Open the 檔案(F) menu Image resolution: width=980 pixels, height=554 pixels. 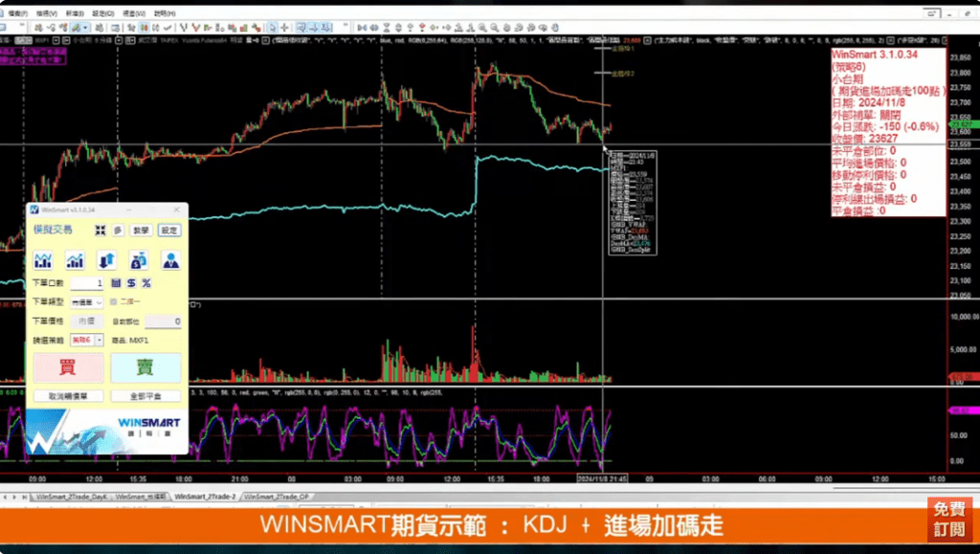18,13
